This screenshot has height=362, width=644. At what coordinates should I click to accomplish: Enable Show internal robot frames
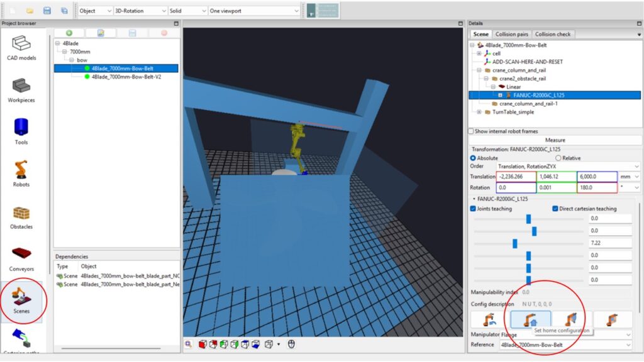point(472,131)
